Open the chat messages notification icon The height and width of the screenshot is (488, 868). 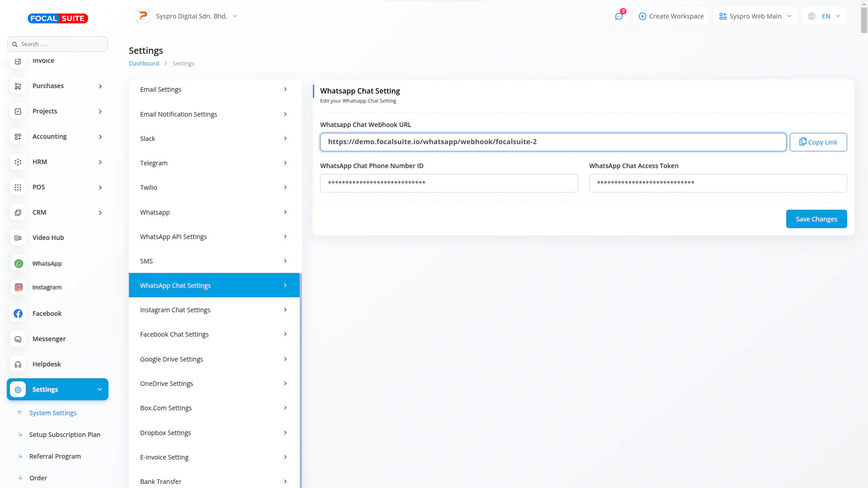pyautogui.click(x=619, y=16)
